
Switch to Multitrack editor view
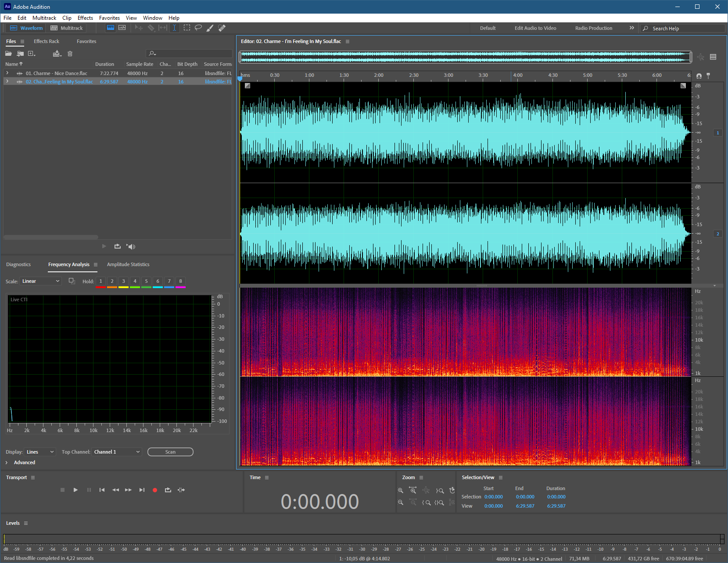tap(67, 28)
